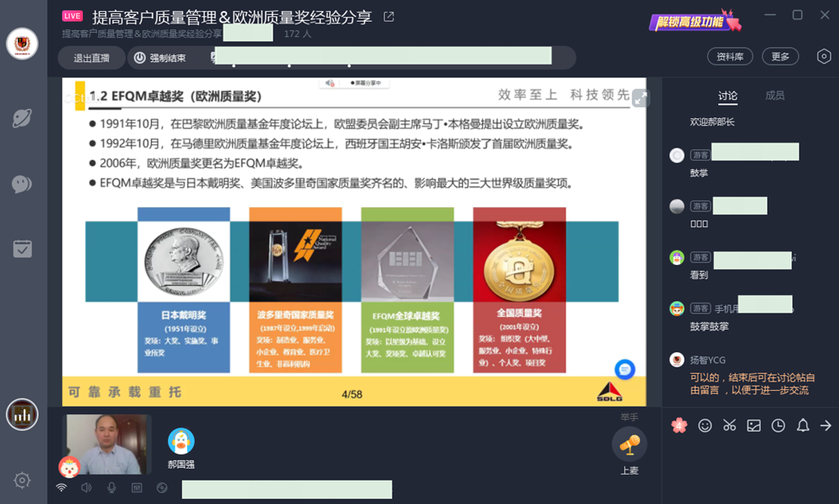Viewport: 839px width, 504px height.
Task: Click the EFQM crystal trophy image
Action: tap(407, 261)
